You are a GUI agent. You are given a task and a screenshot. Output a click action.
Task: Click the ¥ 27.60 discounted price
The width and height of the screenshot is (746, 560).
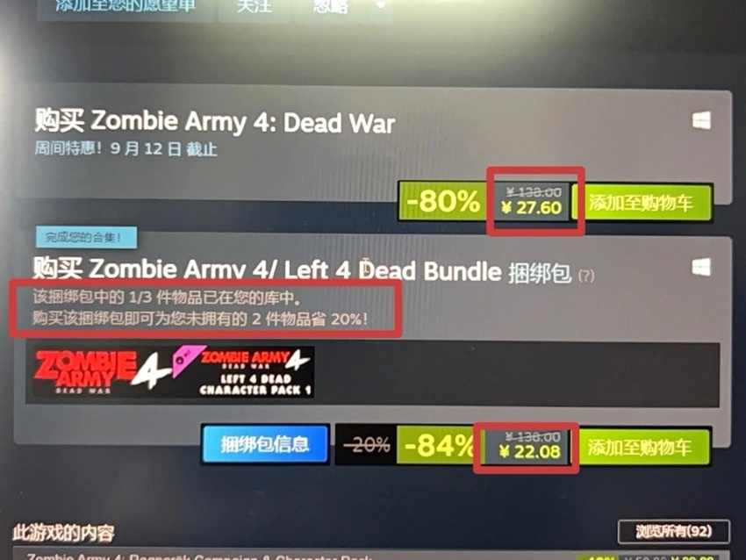(x=532, y=208)
